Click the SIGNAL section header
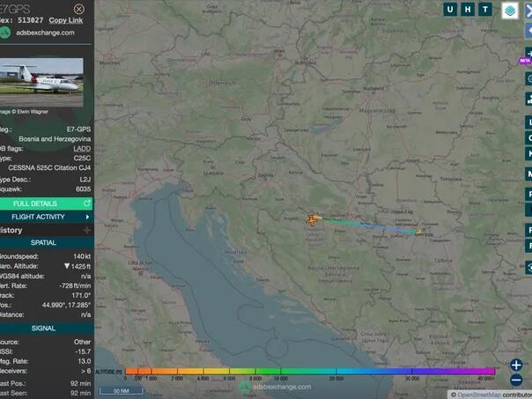 43,328
